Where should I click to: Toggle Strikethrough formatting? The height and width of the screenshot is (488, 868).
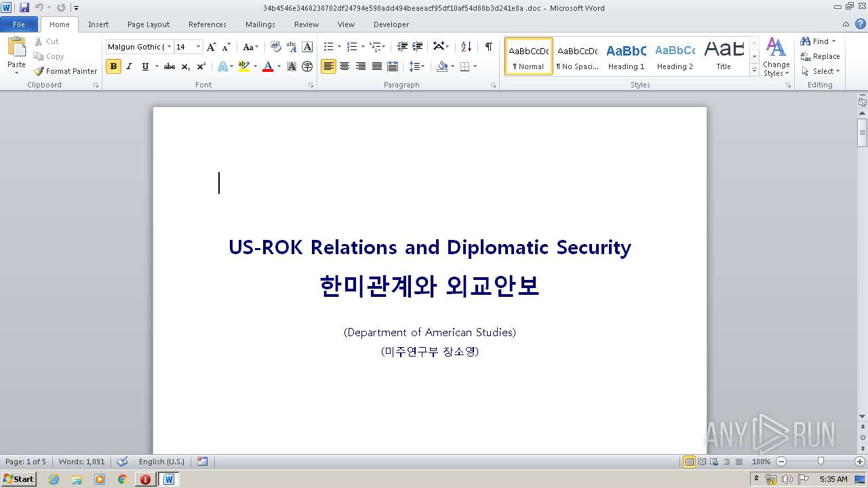(x=170, y=66)
